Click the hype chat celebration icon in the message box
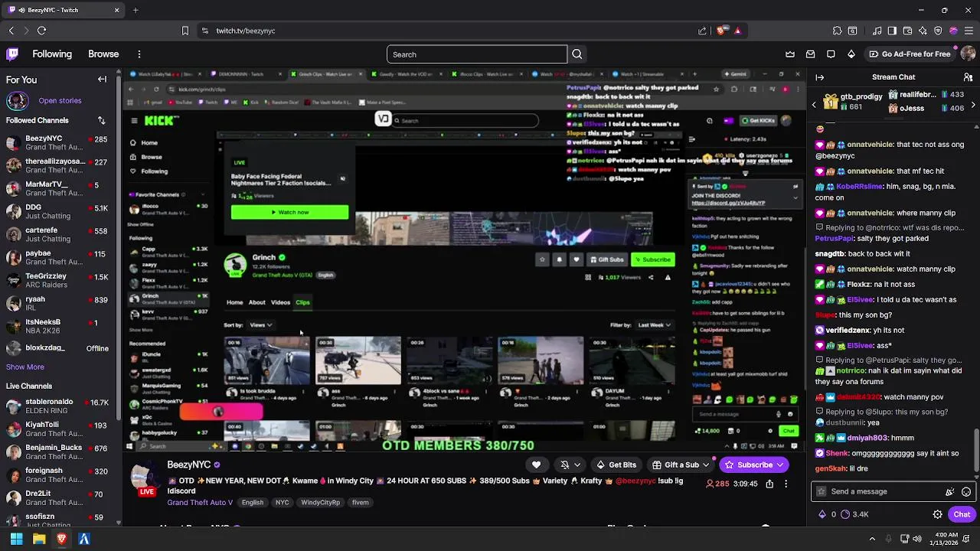Image resolution: width=980 pixels, height=551 pixels. 950,492
